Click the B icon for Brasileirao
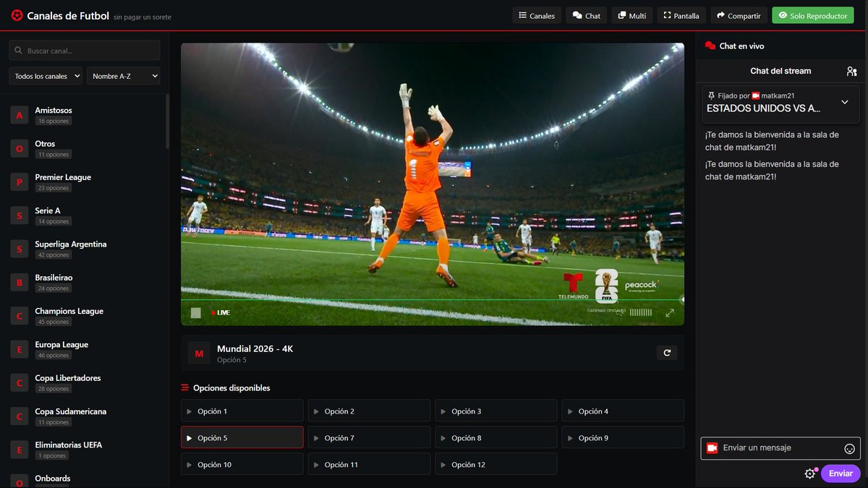Viewport: 868px width, 488px height. [20, 282]
